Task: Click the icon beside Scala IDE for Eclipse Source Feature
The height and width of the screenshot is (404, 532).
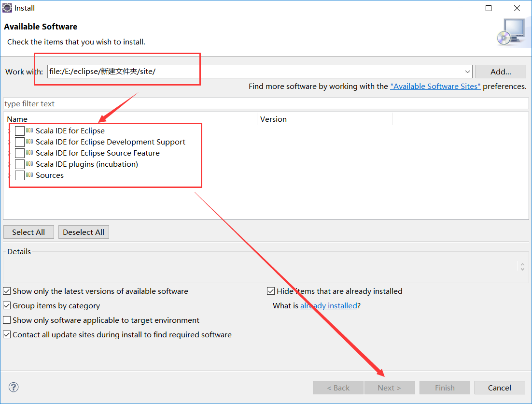Action: pos(29,153)
